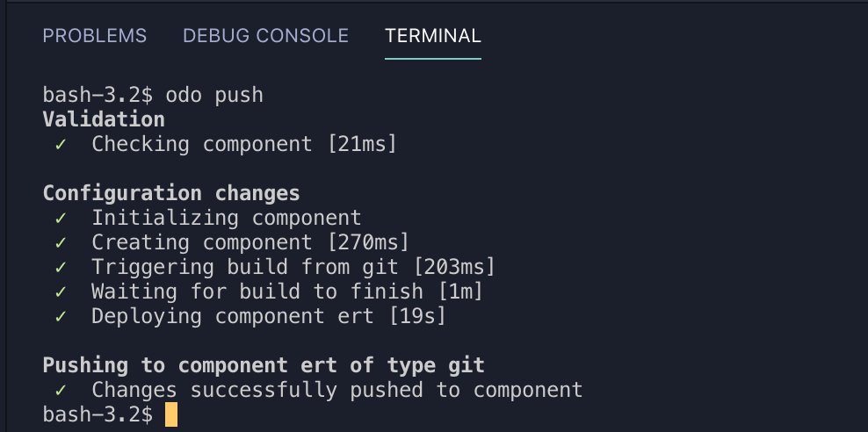This screenshot has width=868, height=432.
Task: Click the Configuration changes heading
Action: [x=171, y=193]
